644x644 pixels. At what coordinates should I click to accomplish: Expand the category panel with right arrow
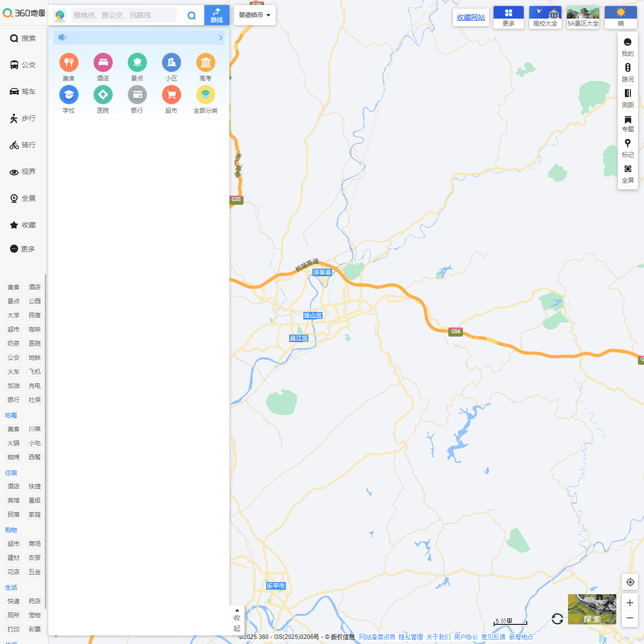tap(220, 37)
